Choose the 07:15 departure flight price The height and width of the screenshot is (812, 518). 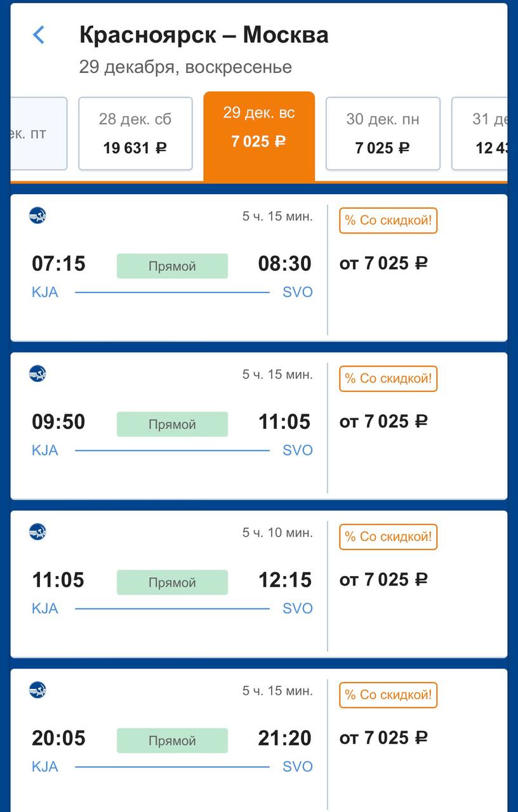(x=383, y=263)
